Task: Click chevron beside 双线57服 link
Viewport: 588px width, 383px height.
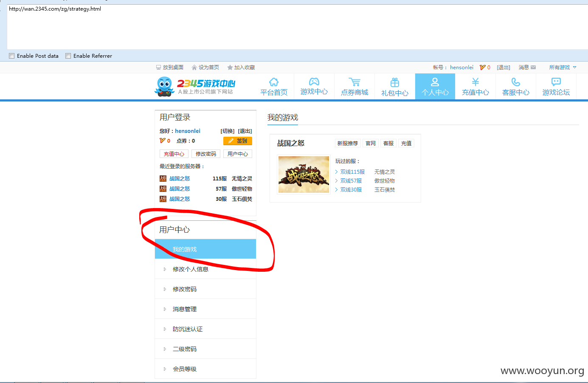Action: pos(337,181)
